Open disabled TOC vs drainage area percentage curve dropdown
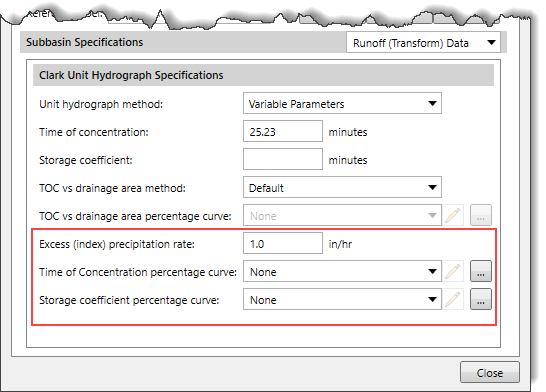Screen dimensions: 546x392 pos(342,215)
